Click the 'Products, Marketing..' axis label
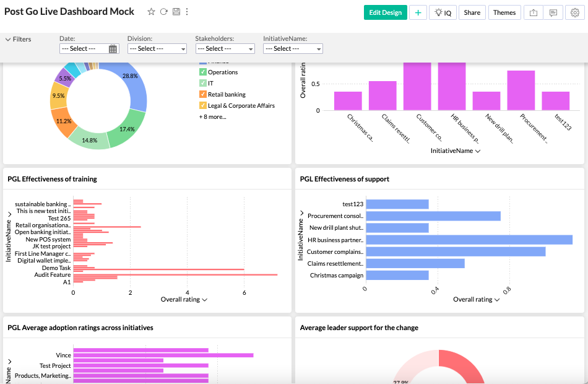Viewport: 588px width, 384px height. 43,376
